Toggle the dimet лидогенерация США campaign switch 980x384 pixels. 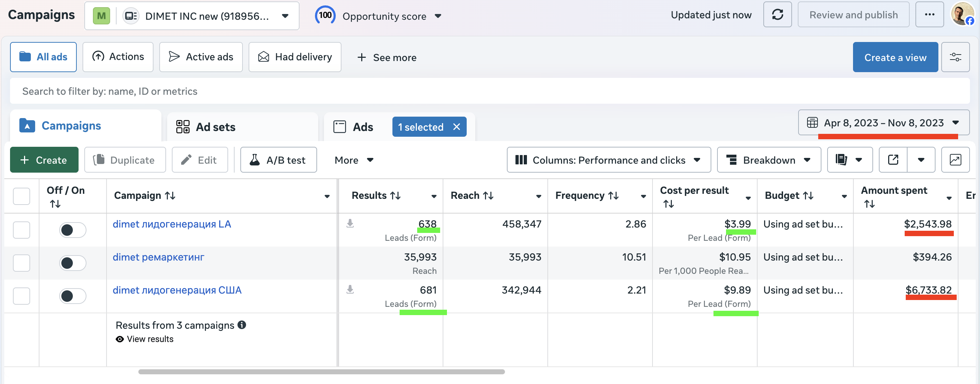coord(72,296)
